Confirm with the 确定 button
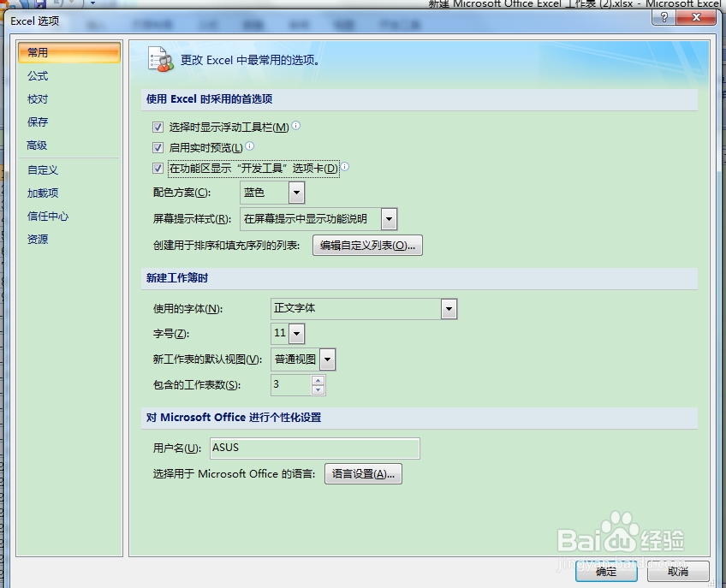The height and width of the screenshot is (588, 726). coord(606,572)
